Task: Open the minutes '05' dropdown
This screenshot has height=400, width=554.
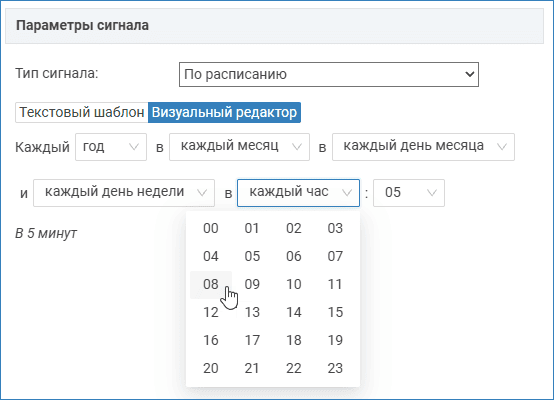Action: pyautogui.click(x=409, y=193)
